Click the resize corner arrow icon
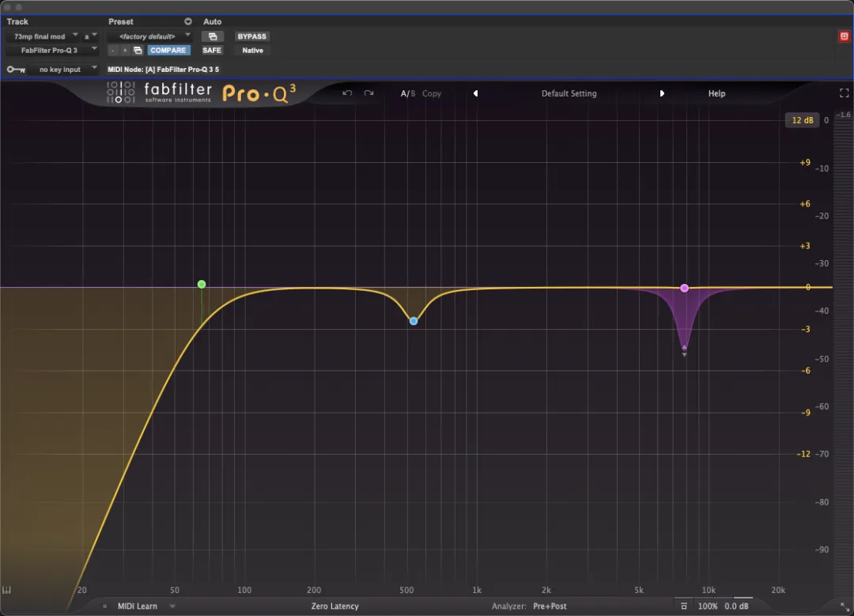854x616 pixels. [845, 607]
